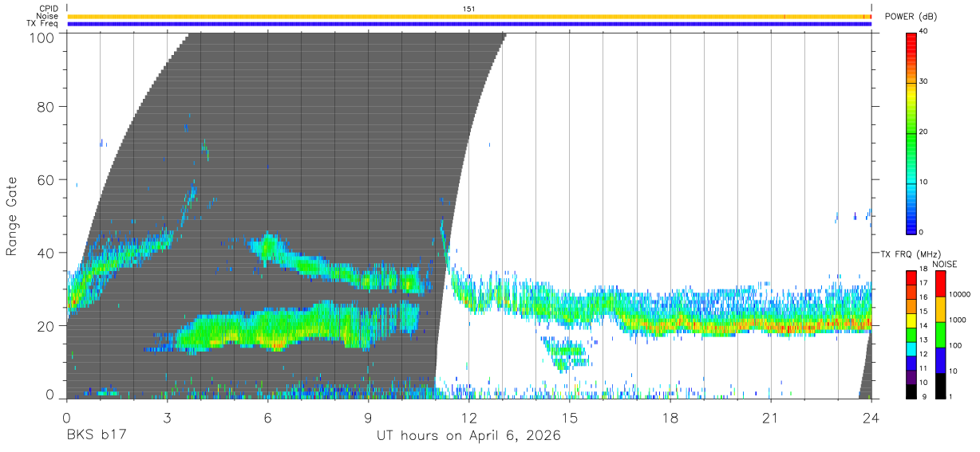The width and height of the screenshot is (980, 452).
Task: Click the 100 label on NOISE scale
Action: point(956,345)
